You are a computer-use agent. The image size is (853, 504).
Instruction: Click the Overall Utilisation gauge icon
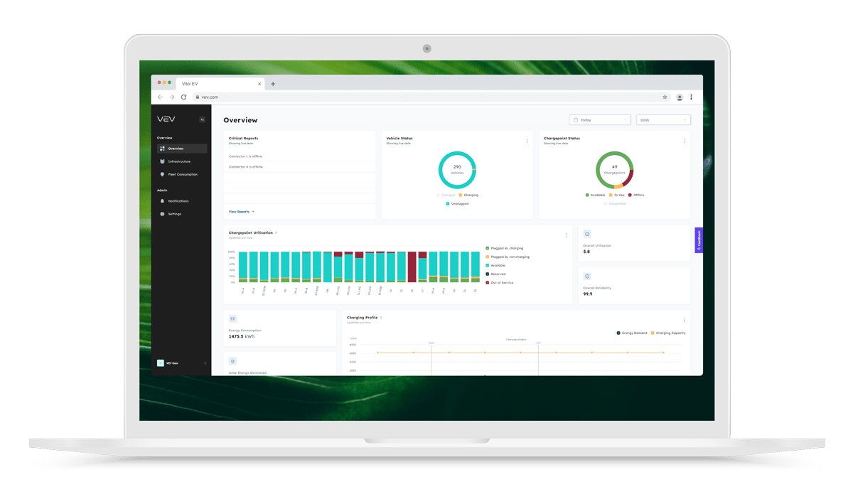coord(586,233)
